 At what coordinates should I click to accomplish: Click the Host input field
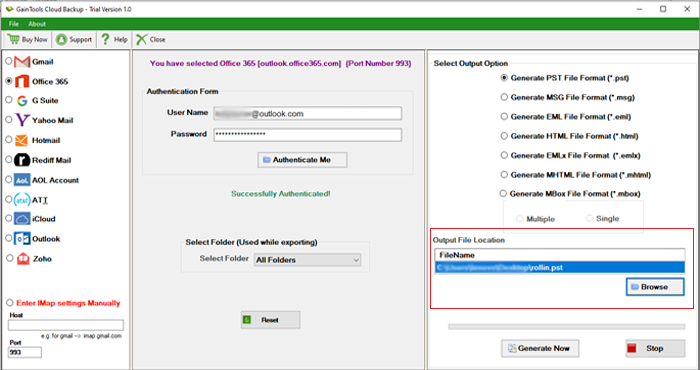click(x=66, y=325)
